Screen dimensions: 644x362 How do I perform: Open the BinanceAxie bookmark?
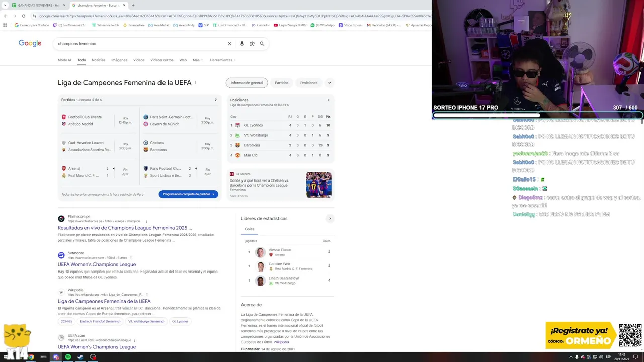coord(133,25)
